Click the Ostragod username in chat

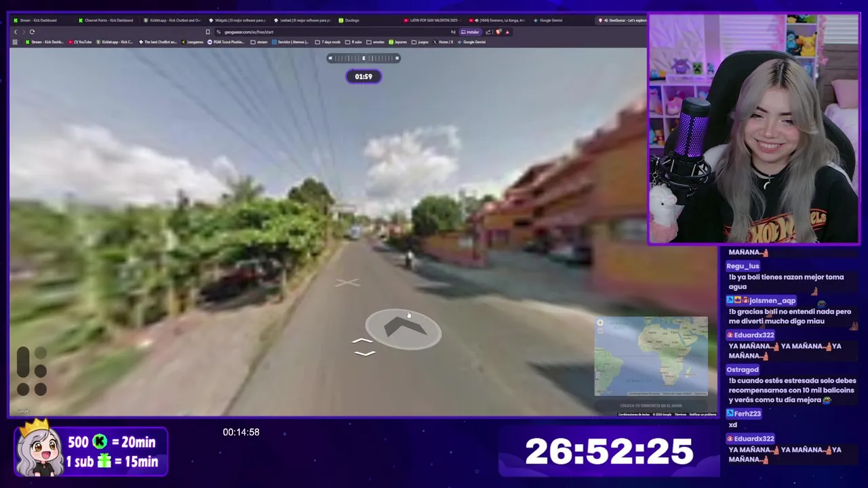(743, 370)
